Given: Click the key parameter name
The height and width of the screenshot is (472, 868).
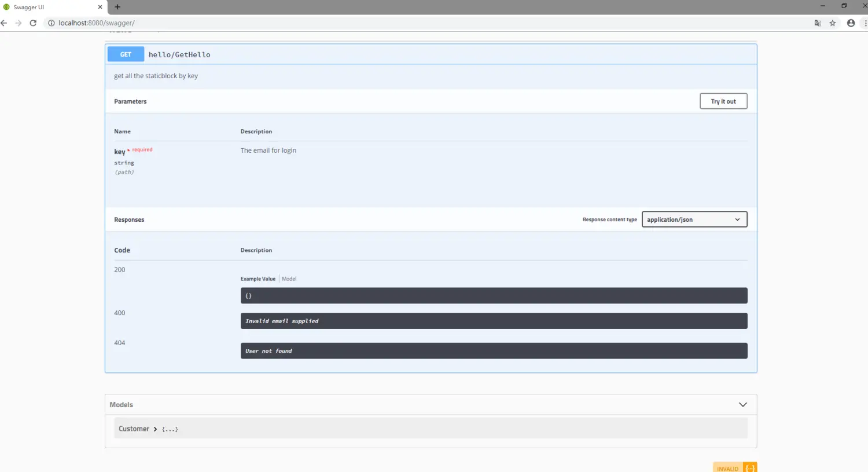Looking at the screenshot, I should pyautogui.click(x=120, y=152).
